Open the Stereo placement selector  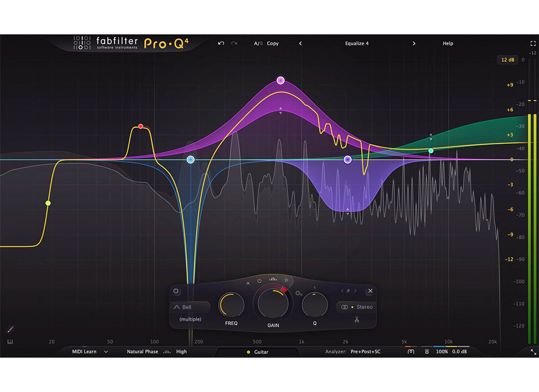coord(357,307)
